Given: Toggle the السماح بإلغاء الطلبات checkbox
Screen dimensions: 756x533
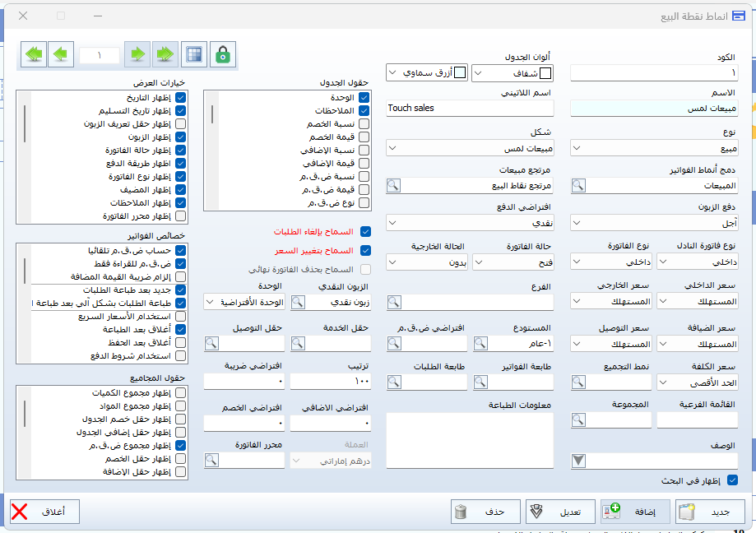Looking at the screenshot, I should pyautogui.click(x=366, y=232).
